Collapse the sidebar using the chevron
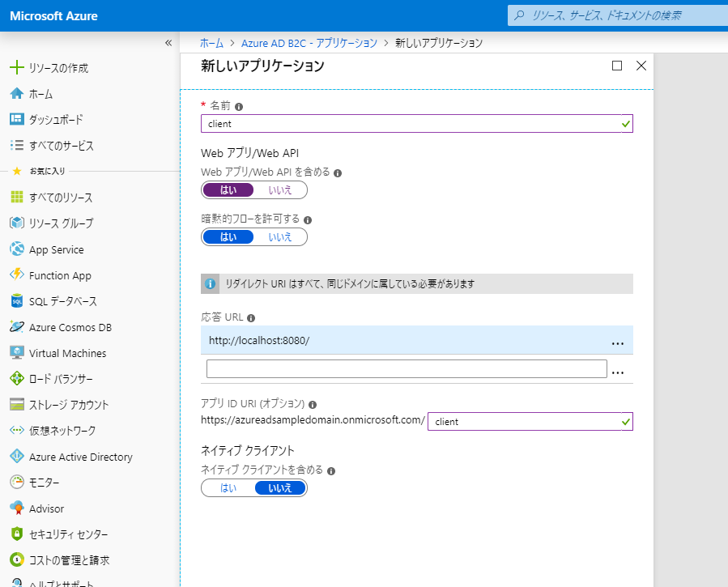Viewport: 728px width, 587px height. click(x=168, y=43)
